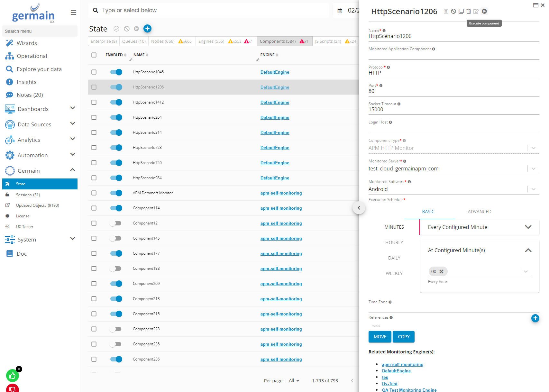The width and height of the screenshot is (549, 392).
Task: Remove the 00 minute chip
Action: pyautogui.click(x=442, y=271)
